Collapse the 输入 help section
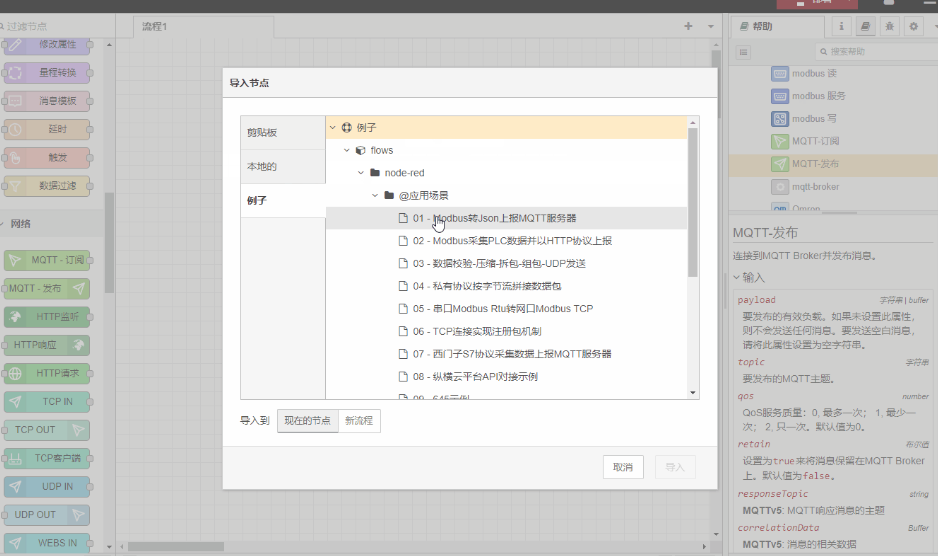The height and width of the screenshot is (556, 938). tap(749, 278)
